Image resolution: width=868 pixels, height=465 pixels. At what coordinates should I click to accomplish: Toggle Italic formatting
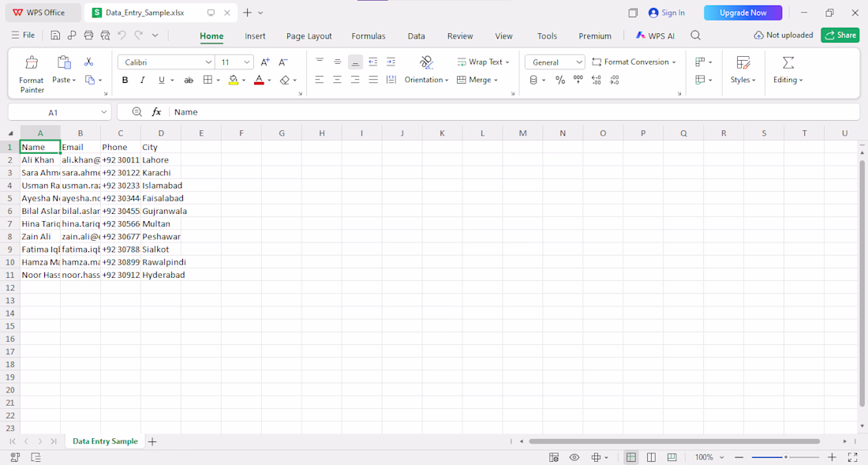[142, 81]
